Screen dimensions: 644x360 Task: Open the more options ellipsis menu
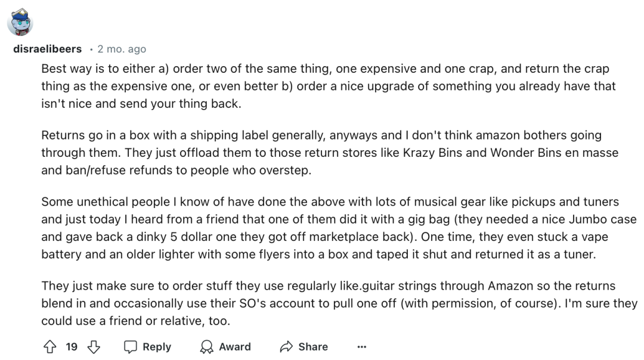point(361,347)
